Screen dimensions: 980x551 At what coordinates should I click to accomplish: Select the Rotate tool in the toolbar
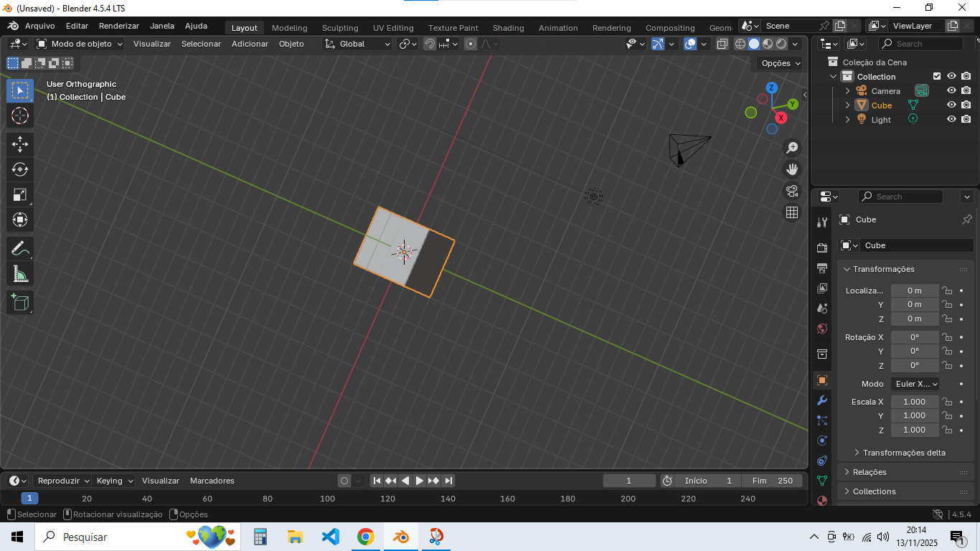pos(20,169)
